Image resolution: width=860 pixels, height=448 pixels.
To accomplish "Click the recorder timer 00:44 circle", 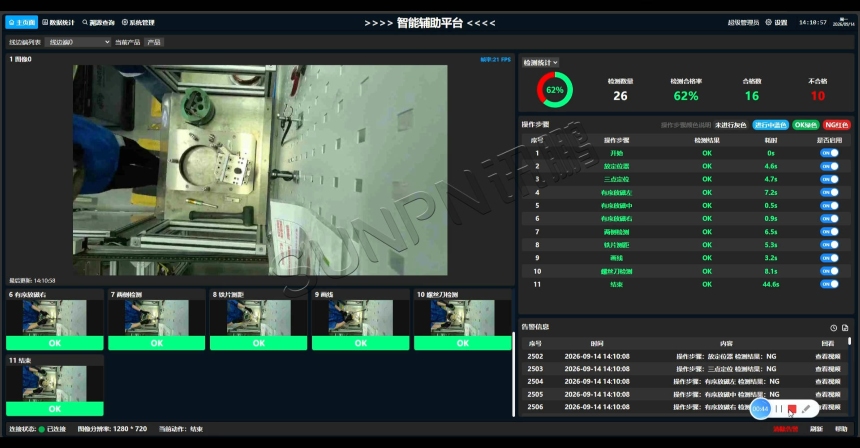I will point(760,409).
